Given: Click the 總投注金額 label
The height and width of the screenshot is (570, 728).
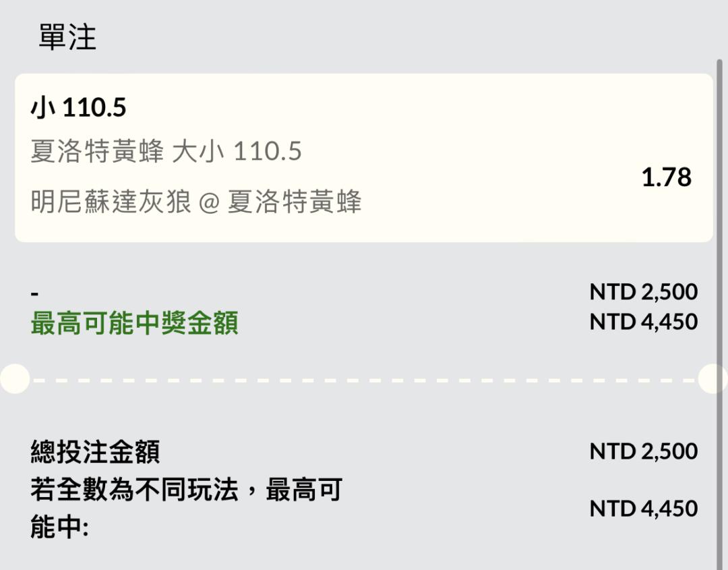Looking at the screenshot, I should click(x=96, y=452).
